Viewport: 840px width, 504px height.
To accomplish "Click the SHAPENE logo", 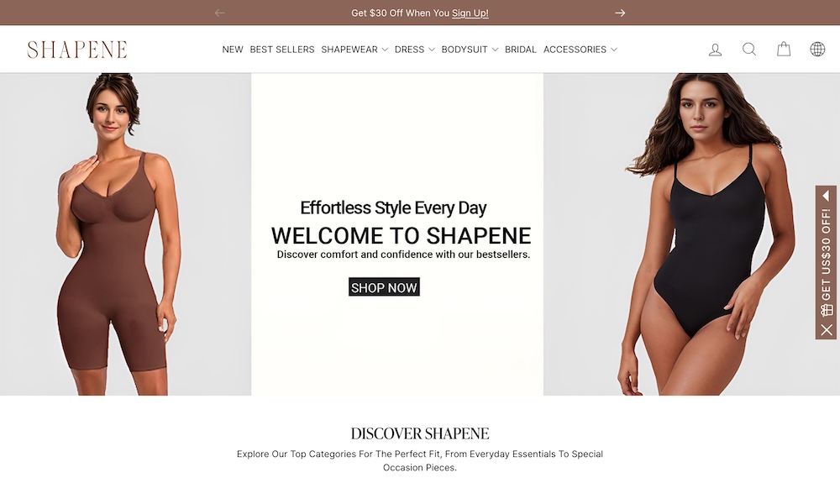I will pos(77,50).
